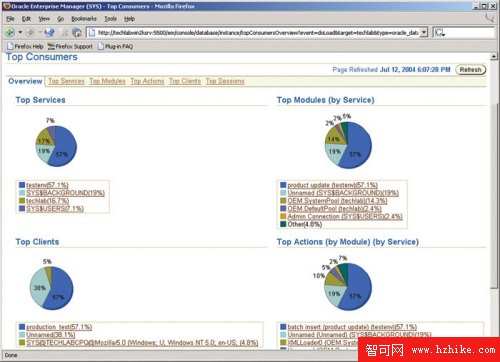500x362 pixels.
Task: Open techlab(16.7%) service link
Action: click(x=47, y=201)
